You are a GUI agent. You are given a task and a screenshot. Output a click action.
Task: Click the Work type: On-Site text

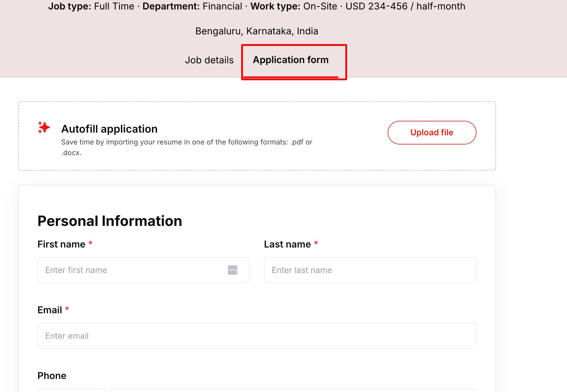pyautogui.click(x=294, y=6)
